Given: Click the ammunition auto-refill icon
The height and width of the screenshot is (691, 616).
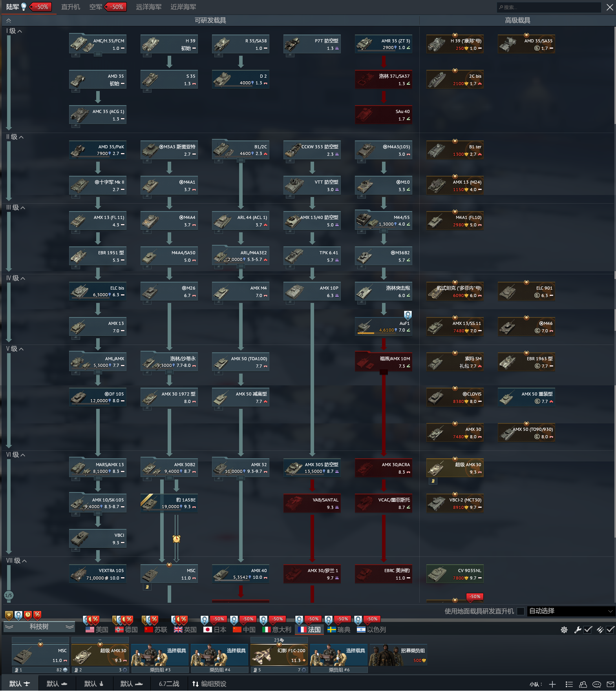Looking at the screenshot, I should click(x=600, y=630).
